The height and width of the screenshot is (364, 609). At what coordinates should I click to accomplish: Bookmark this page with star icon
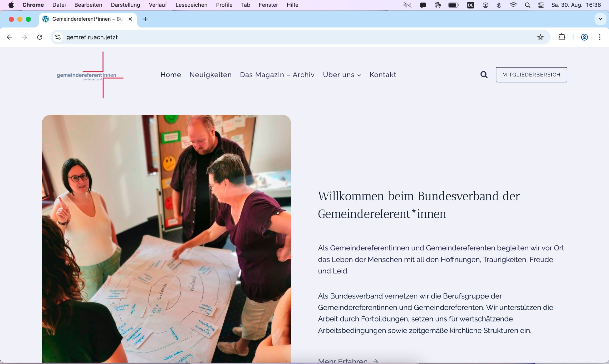pos(540,37)
